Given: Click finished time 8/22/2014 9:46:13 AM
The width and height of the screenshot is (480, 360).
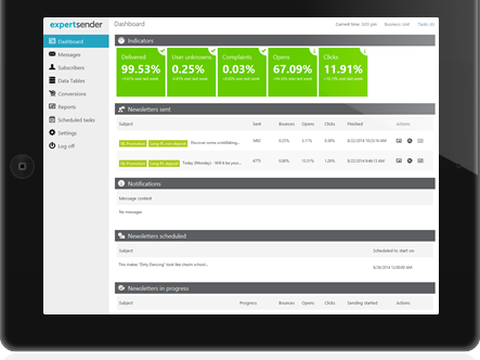Looking at the screenshot, I should point(366,161).
